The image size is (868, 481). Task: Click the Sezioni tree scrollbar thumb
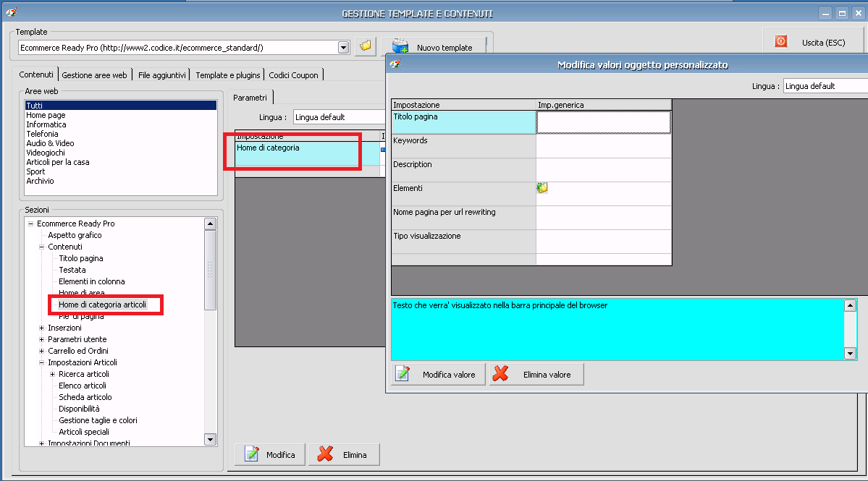pos(210,270)
